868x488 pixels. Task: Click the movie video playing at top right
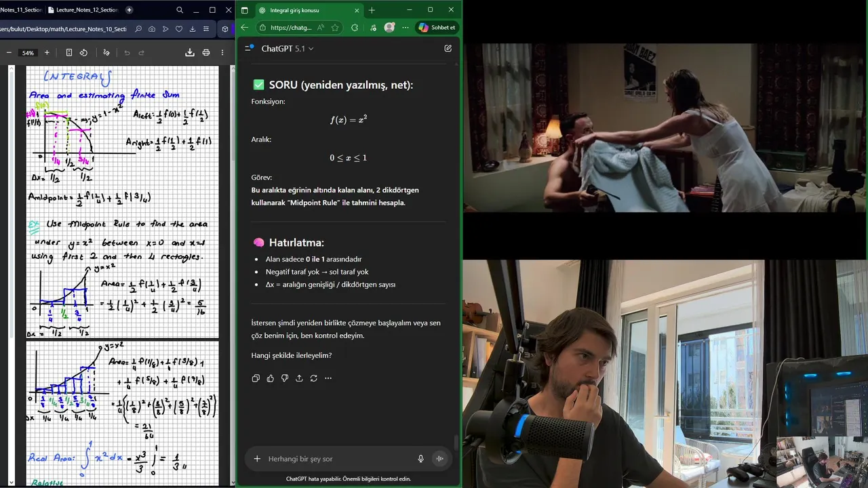coord(665,129)
